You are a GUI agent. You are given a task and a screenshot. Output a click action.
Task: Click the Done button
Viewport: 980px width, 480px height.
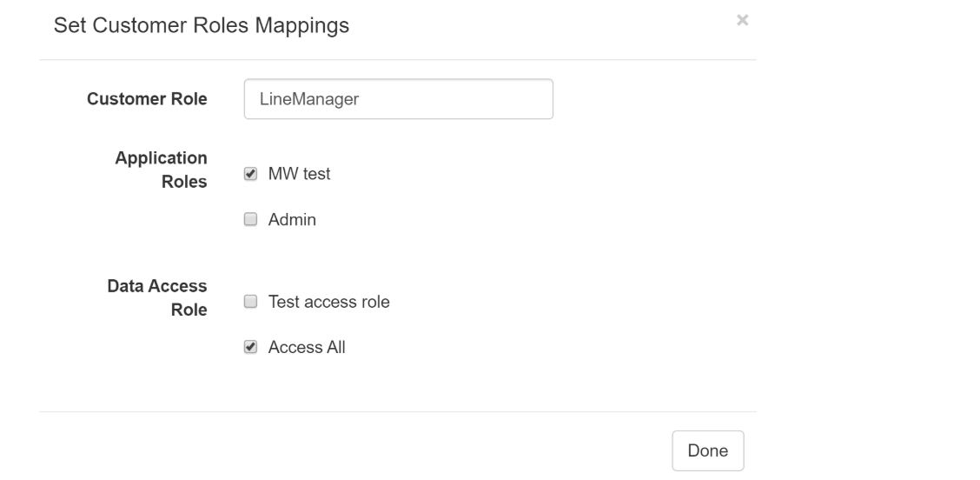point(707,450)
